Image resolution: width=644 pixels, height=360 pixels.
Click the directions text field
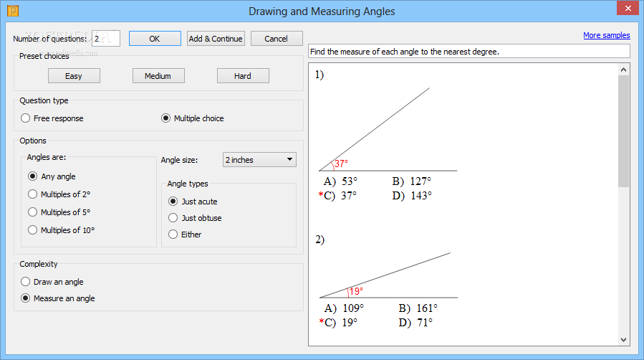[469, 52]
